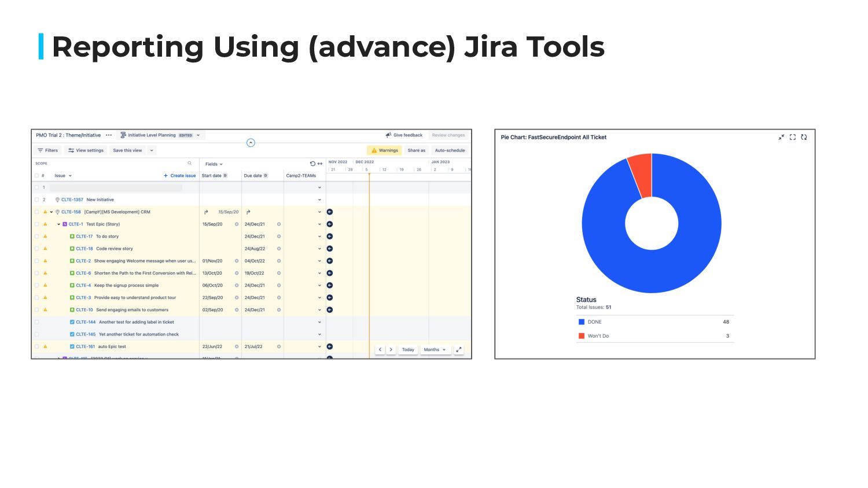Image resolution: width=868 pixels, height=488 pixels.
Task: Clear the start date on CLTE-1 row
Action: tap(237, 224)
